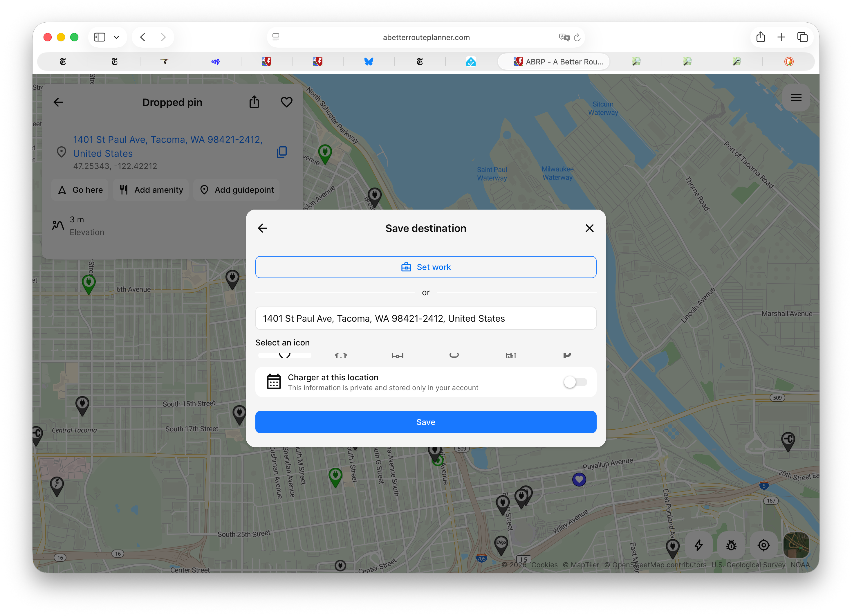Image resolution: width=852 pixels, height=616 pixels.
Task: Reload the current page
Action: (577, 37)
